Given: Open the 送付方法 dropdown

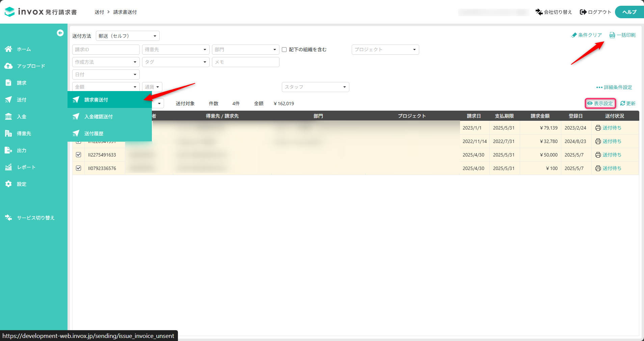Looking at the screenshot, I should coord(128,36).
